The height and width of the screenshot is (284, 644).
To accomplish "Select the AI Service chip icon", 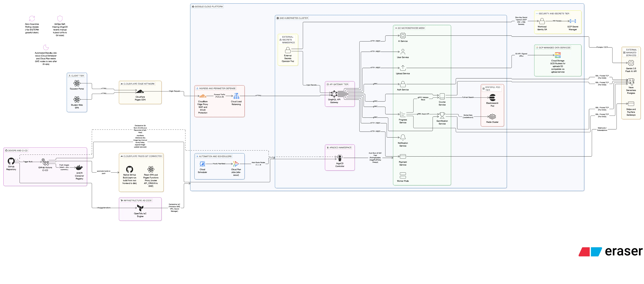I will [x=403, y=36].
